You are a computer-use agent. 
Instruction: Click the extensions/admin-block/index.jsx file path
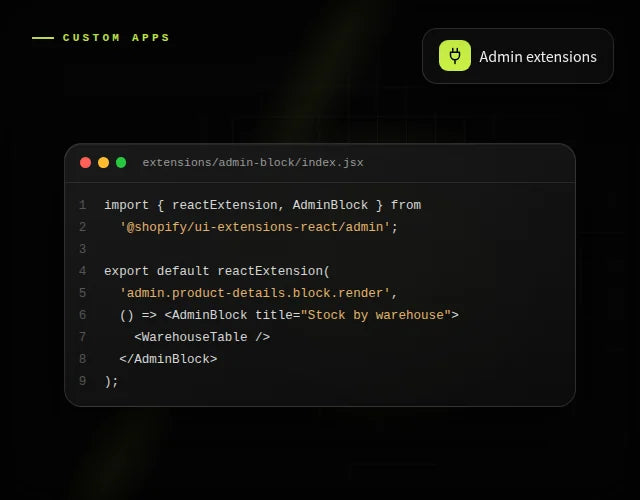point(253,162)
